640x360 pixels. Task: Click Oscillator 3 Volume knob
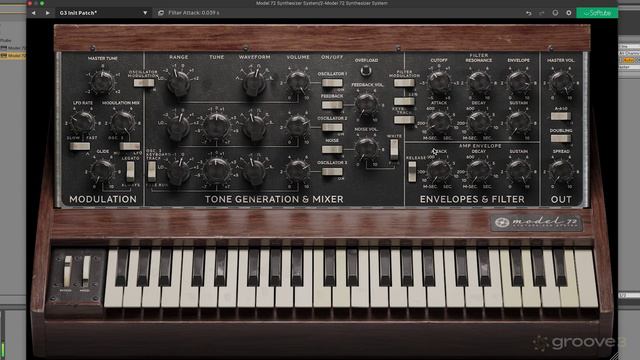[x=298, y=170]
